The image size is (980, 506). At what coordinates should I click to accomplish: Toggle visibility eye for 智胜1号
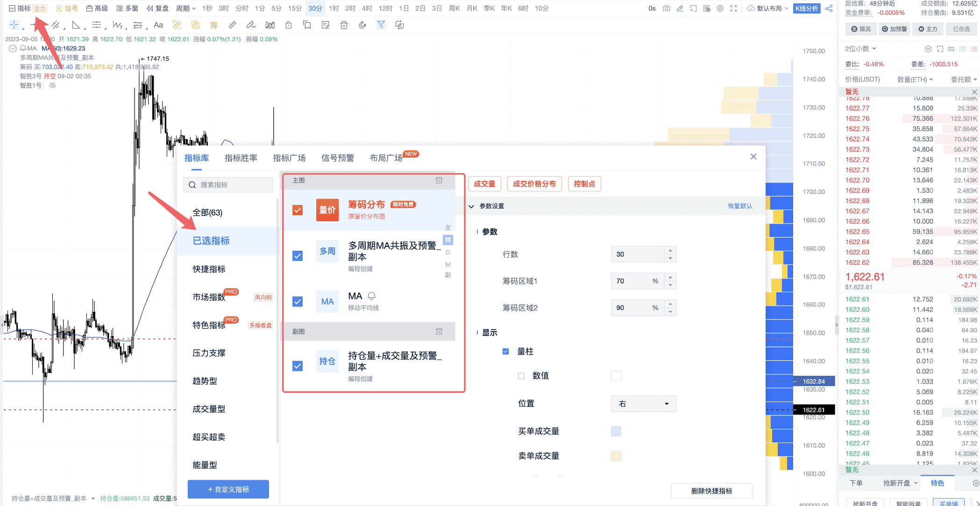click(52, 85)
